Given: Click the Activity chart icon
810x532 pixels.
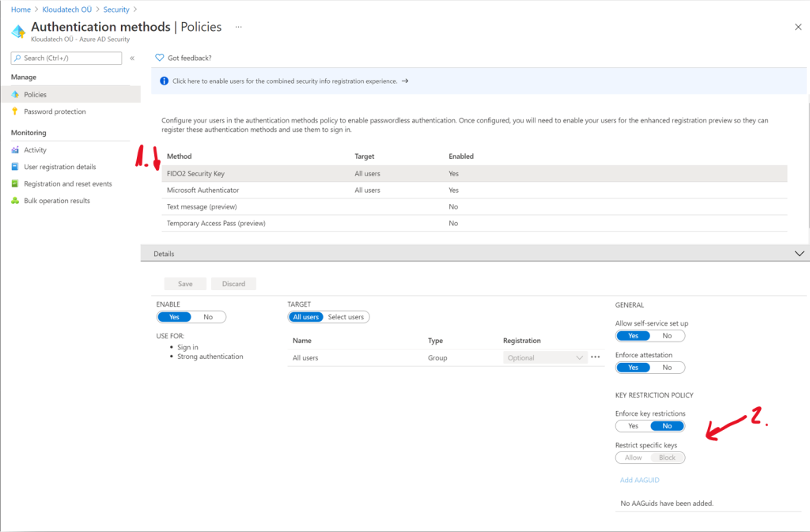Looking at the screenshot, I should pos(15,150).
